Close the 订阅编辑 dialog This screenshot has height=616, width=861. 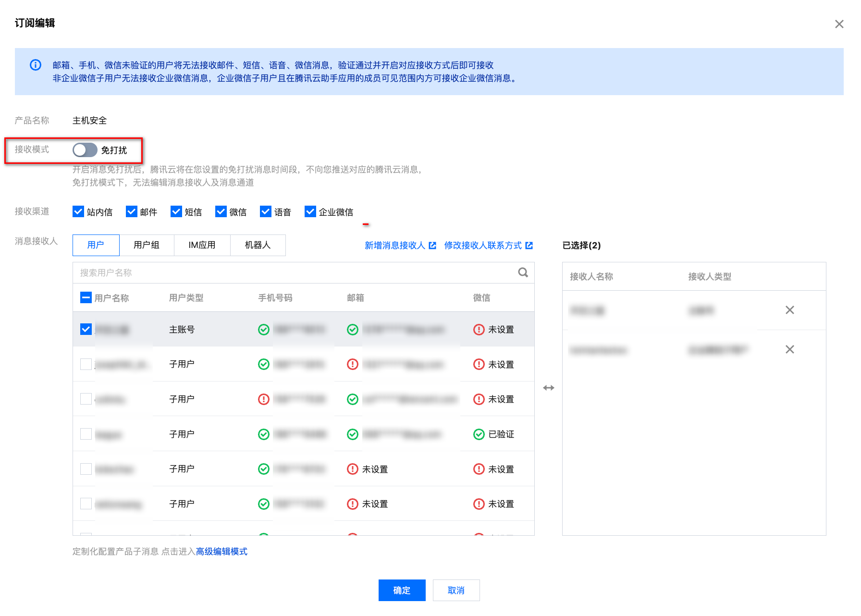(x=839, y=24)
